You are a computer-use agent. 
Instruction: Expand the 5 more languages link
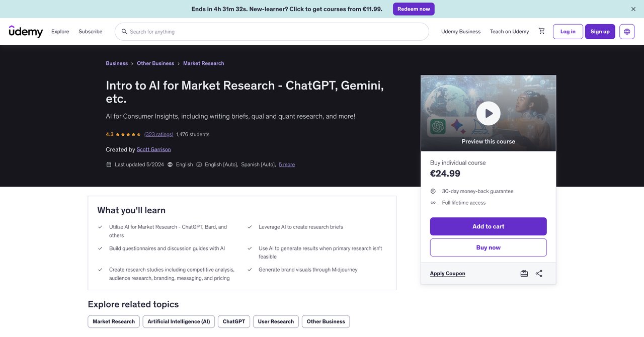[287, 164]
